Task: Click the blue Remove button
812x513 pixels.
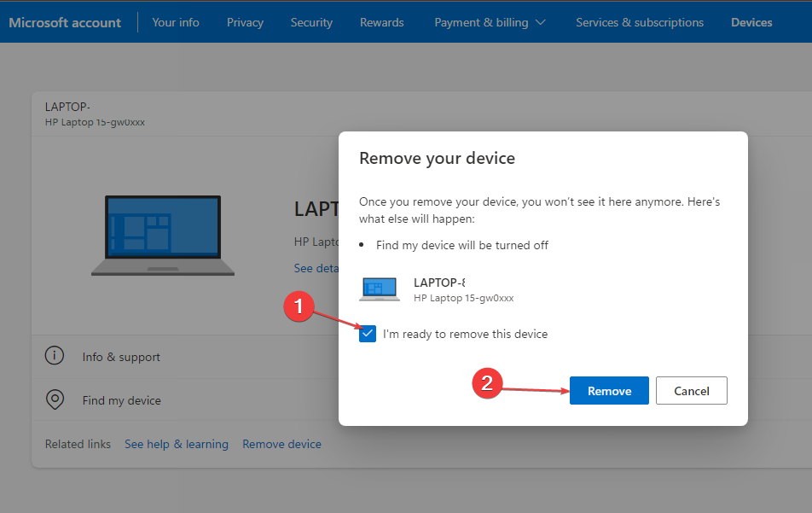Action: point(609,391)
